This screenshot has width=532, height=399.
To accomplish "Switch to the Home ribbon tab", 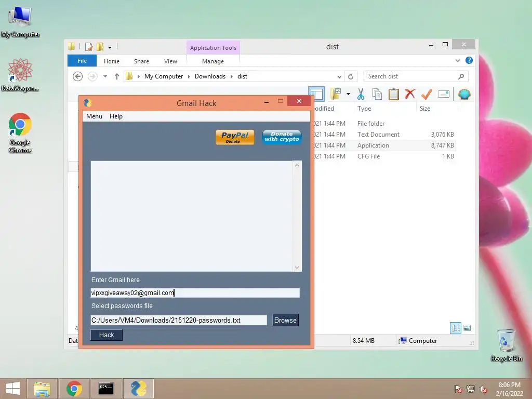I will [x=112, y=61].
